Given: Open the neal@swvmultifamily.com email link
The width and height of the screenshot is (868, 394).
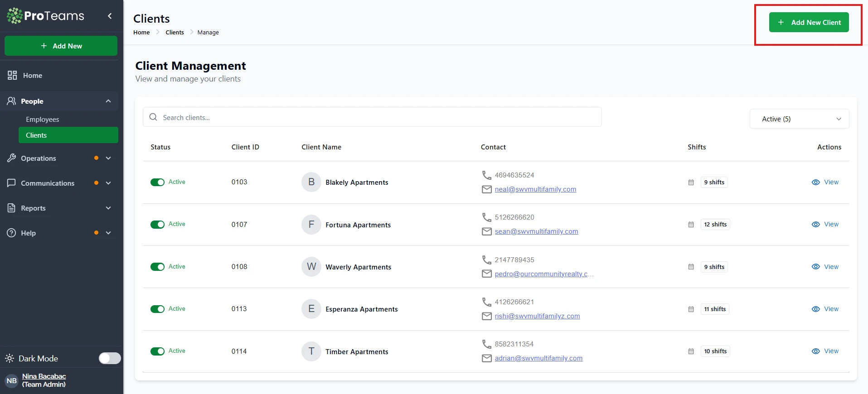Looking at the screenshot, I should [x=535, y=189].
